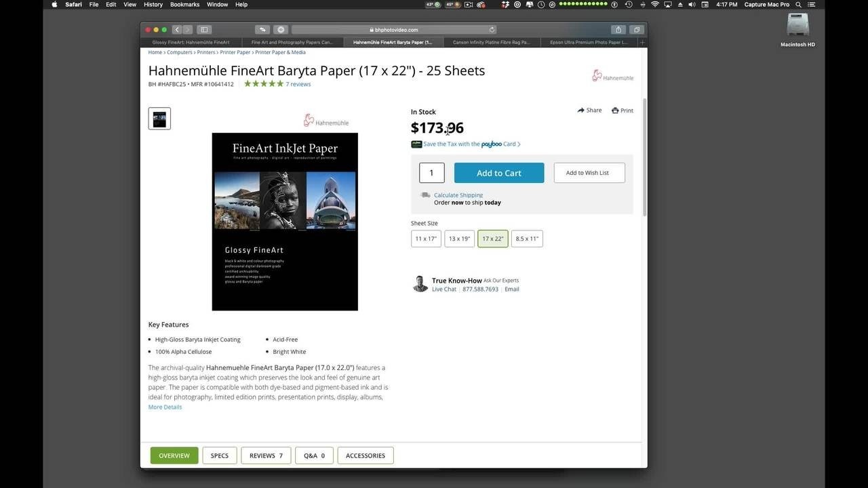Screen dimensions: 868x488
Task: Click the Share arrow icon on product page
Action: (x=581, y=110)
